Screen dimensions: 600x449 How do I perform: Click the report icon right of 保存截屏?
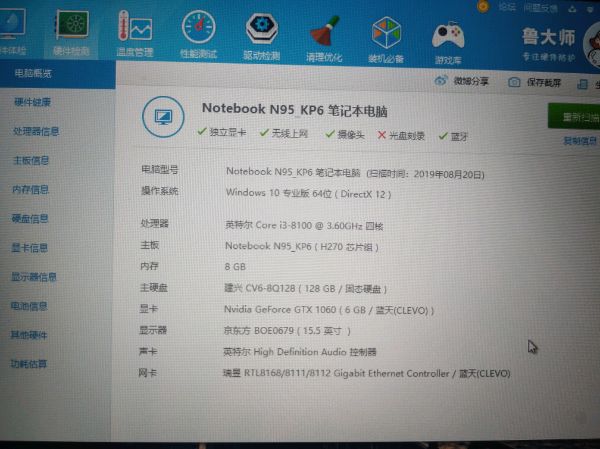click(x=582, y=84)
